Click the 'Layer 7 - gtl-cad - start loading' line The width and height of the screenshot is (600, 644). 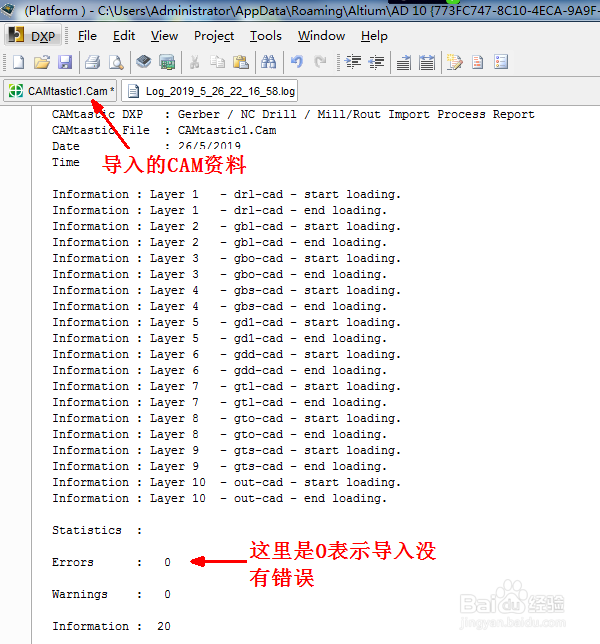coord(226,386)
